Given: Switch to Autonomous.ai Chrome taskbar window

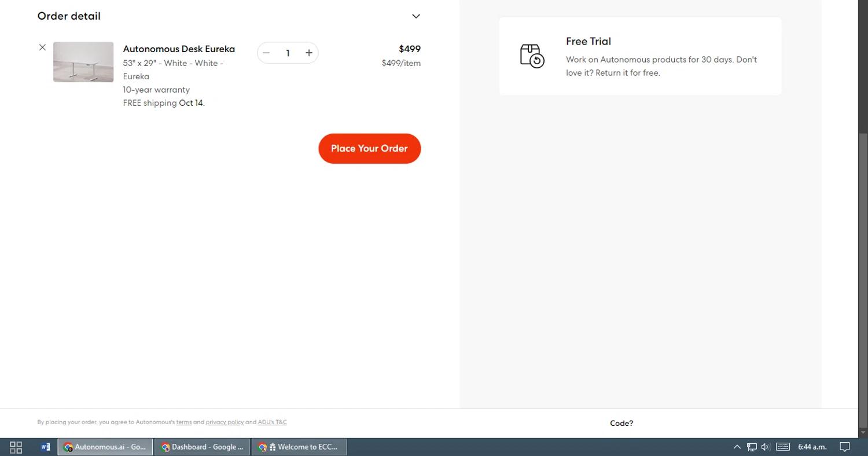Looking at the screenshot, I should point(105,447).
